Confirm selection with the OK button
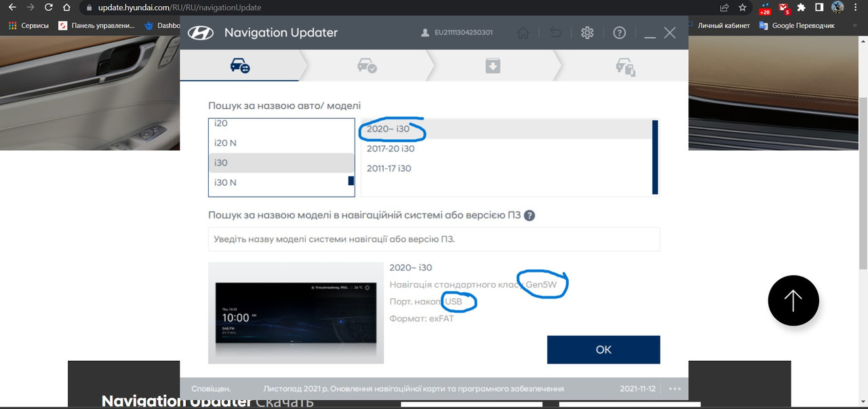 pos(604,349)
